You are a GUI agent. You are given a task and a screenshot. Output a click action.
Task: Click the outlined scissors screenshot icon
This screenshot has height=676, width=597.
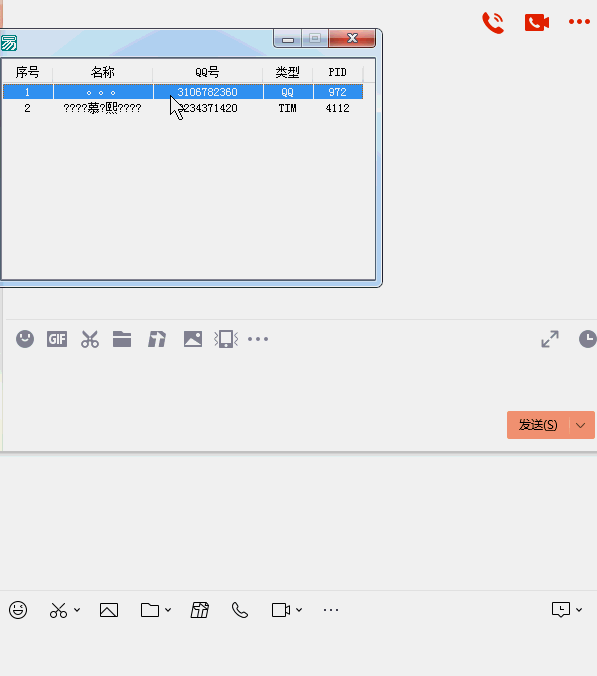tap(58, 610)
